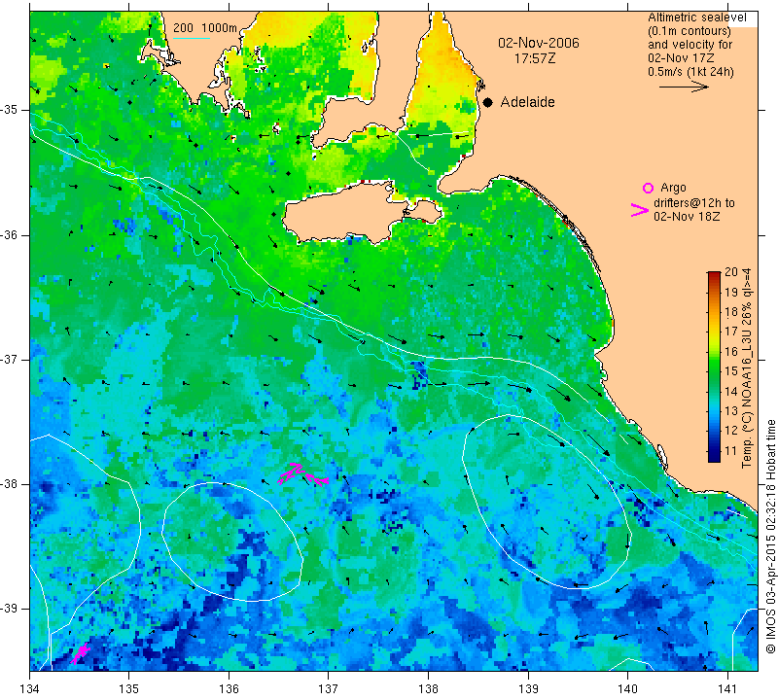Screen dimensions: 778x700
Task: Click latitude axis label -36
Action: 10,234
